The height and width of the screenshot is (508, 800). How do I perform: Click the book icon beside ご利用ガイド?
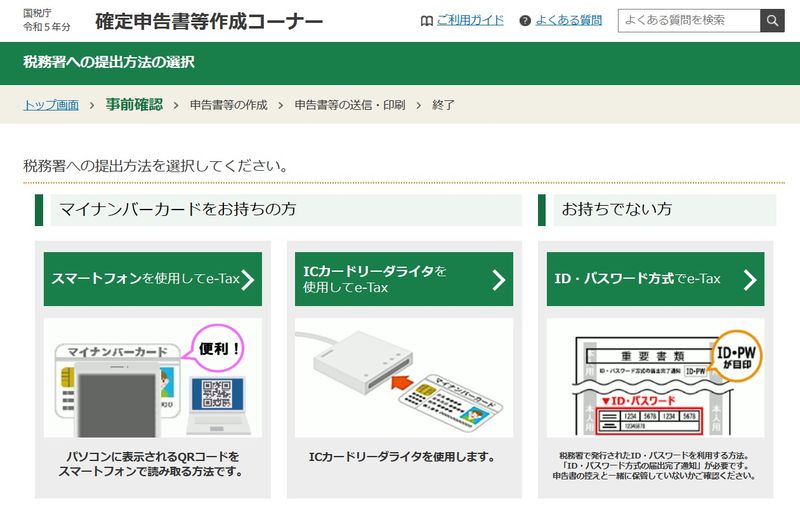point(427,21)
